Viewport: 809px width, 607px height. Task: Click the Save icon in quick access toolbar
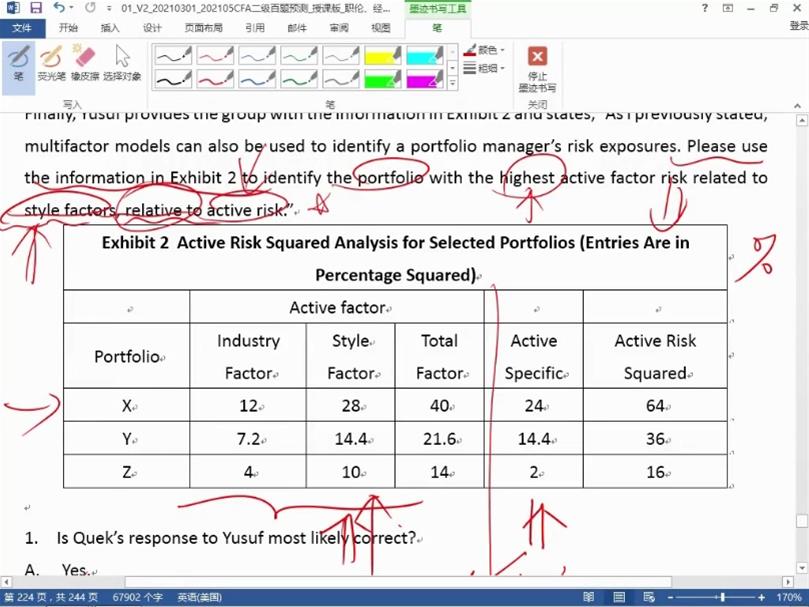36,8
